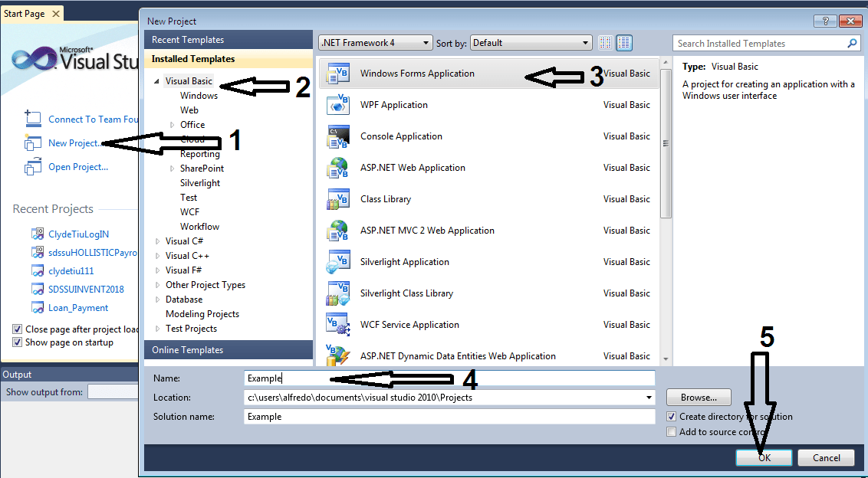The width and height of the screenshot is (868, 478).
Task: Click the Open Project... link
Action: pyautogui.click(x=78, y=166)
